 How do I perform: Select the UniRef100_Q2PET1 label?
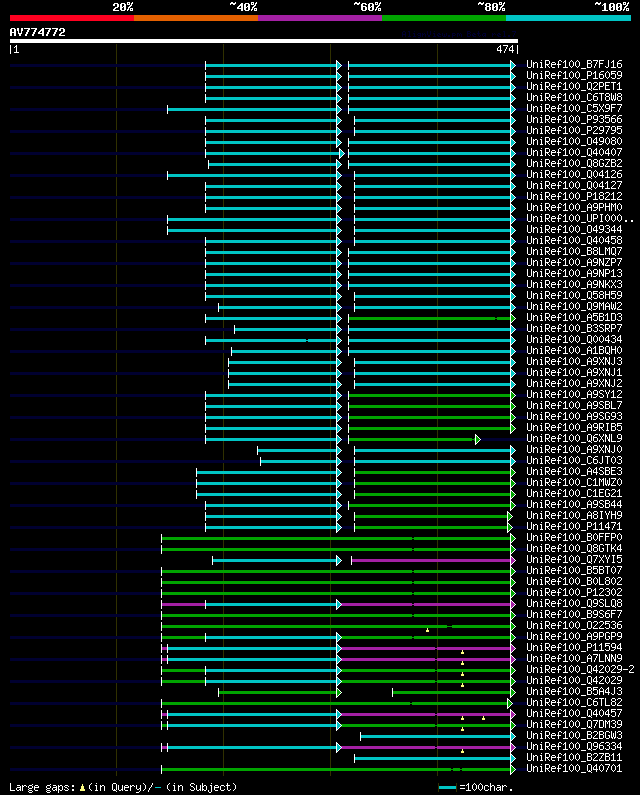click(574, 87)
